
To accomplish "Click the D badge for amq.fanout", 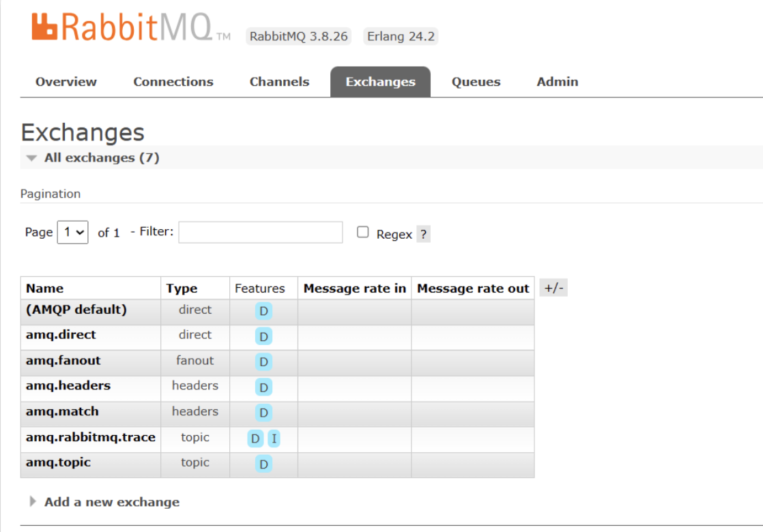I will tap(263, 361).
